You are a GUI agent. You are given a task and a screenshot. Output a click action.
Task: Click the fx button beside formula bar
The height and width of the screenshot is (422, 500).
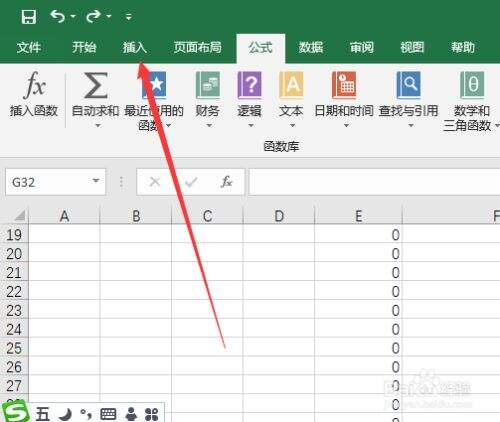tap(226, 182)
